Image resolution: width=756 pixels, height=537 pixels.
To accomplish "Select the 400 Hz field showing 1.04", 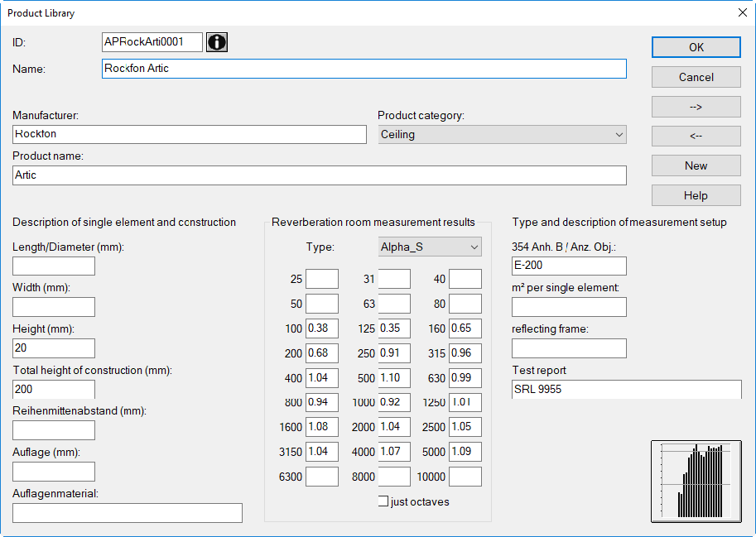I will 322,377.
